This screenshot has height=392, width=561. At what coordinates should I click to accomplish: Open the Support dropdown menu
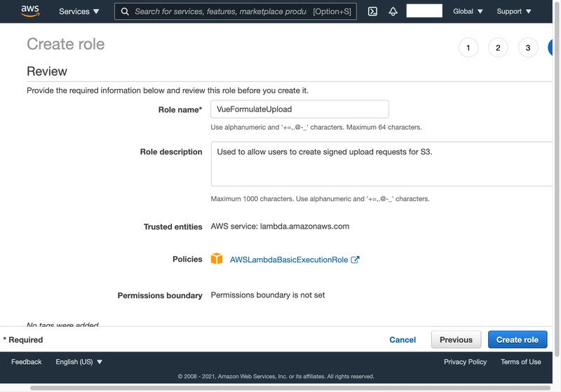point(514,11)
